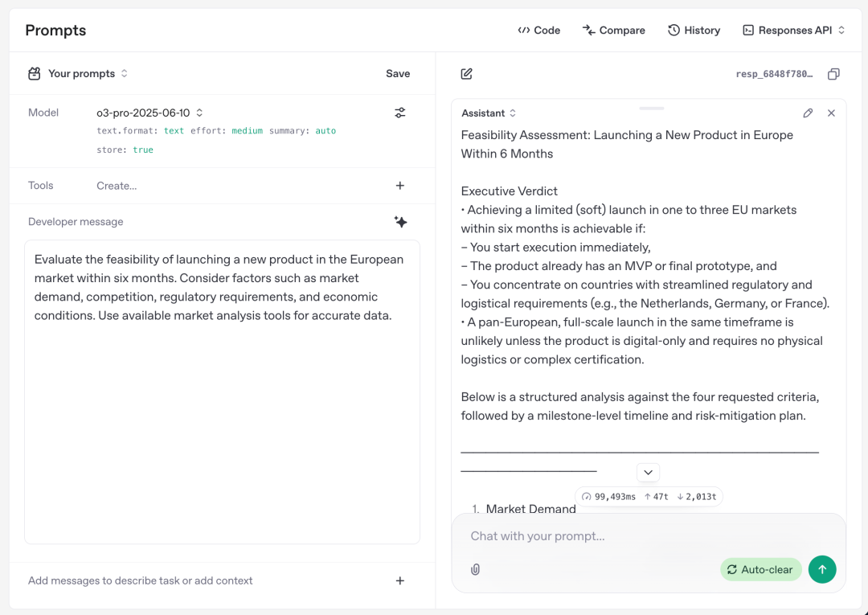This screenshot has width=868, height=615.
Task: Open the Compare view
Action: (x=613, y=31)
